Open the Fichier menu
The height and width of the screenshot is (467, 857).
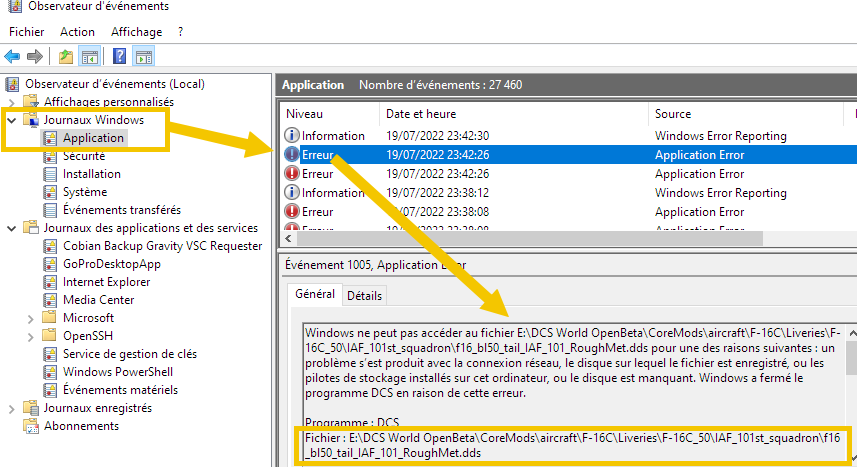click(26, 32)
